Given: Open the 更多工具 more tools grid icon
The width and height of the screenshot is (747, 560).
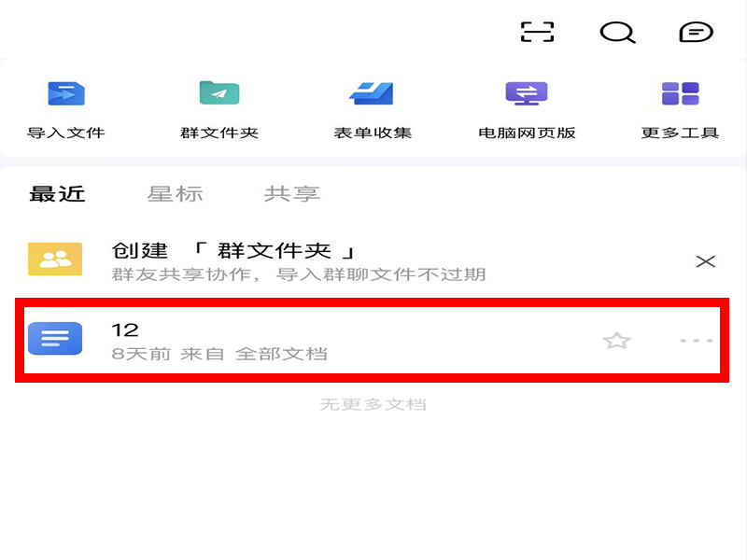Looking at the screenshot, I should click(681, 93).
